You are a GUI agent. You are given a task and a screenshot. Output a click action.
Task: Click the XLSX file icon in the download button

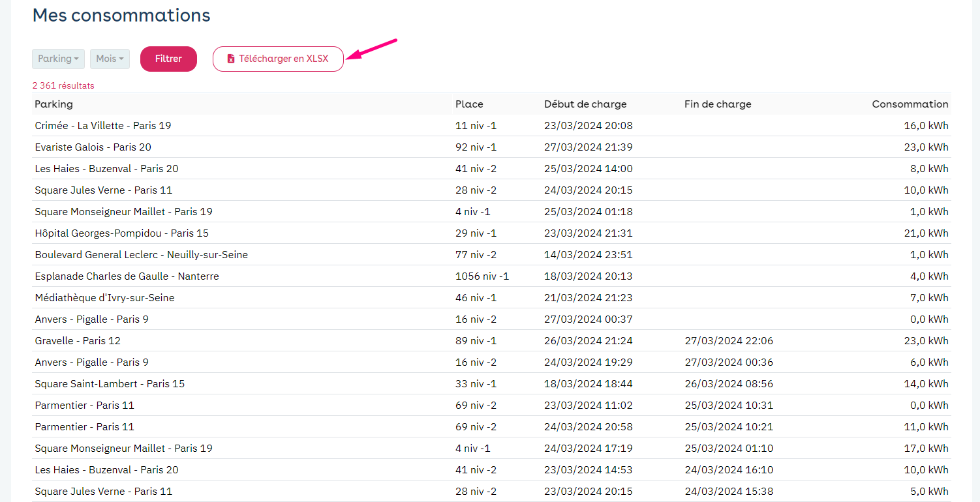(x=230, y=59)
